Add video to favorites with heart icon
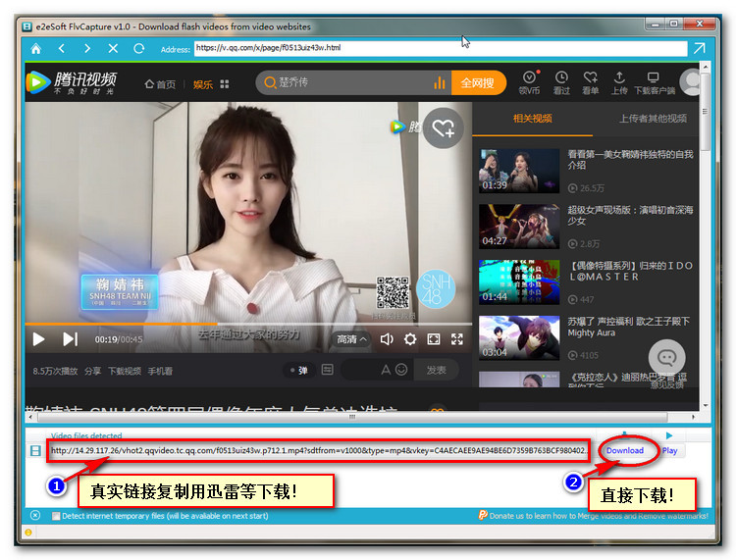This screenshot has height=560, width=736. coord(444,127)
